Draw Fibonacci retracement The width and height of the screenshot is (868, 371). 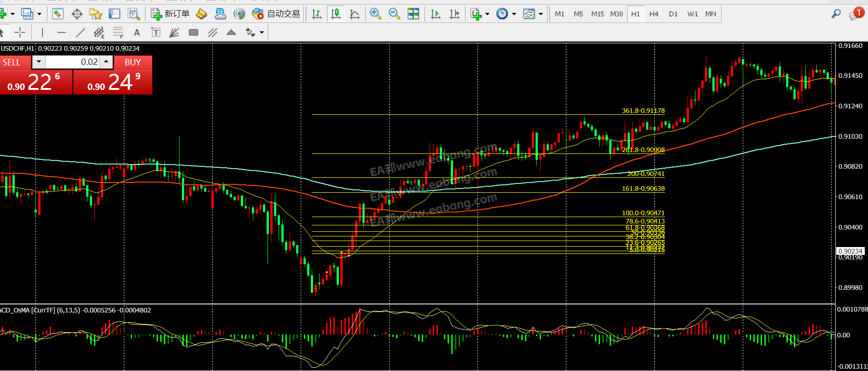[118, 32]
